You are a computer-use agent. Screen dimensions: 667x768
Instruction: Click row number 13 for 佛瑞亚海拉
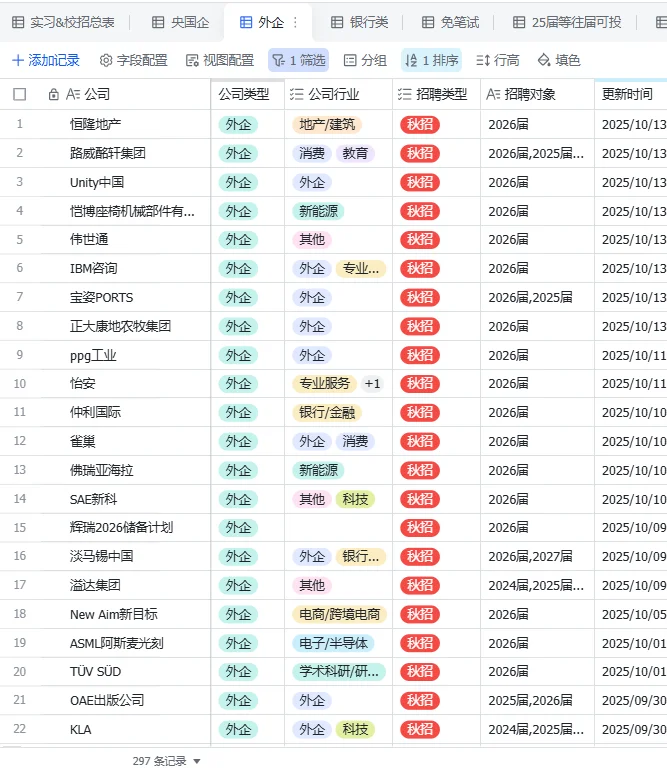(x=20, y=470)
